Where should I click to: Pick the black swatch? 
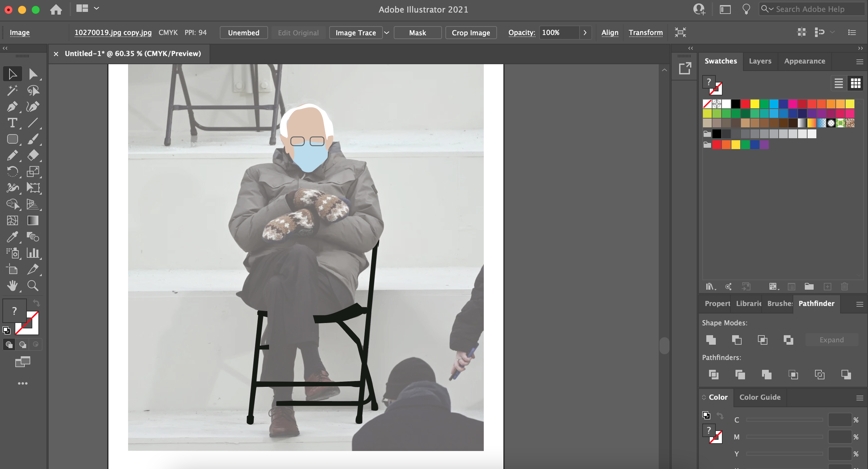tap(736, 104)
